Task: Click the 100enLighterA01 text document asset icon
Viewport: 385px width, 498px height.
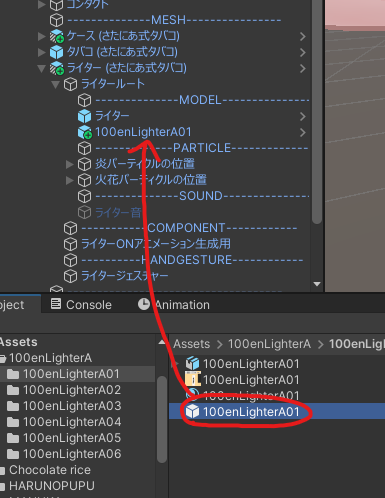Action: [192, 379]
